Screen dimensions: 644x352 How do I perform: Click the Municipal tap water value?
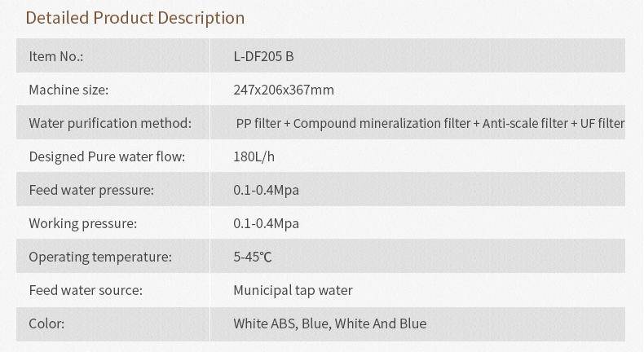pyautogui.click(x=293, y=290)
